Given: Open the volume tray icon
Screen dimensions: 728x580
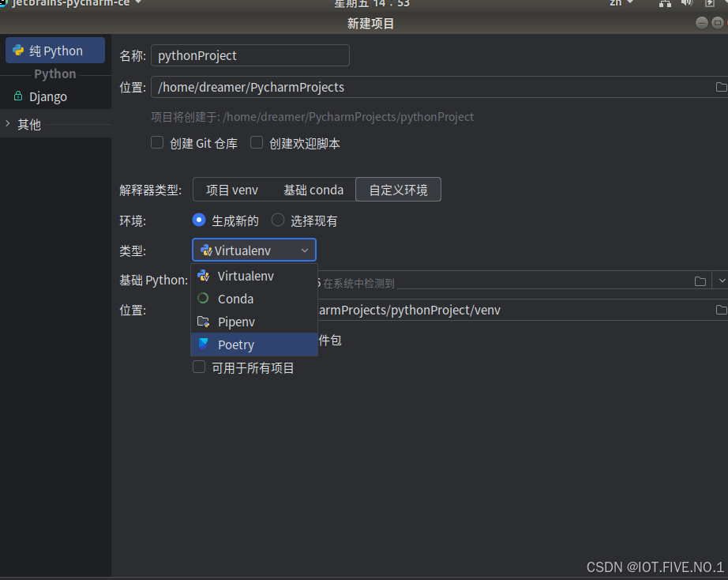Looking at the screenshot, I should click(687, 3).
